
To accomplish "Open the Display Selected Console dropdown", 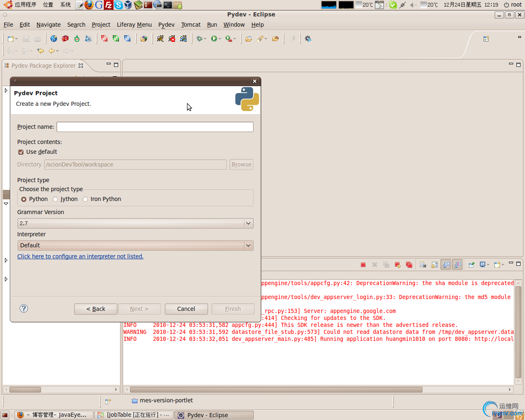I will click(488, 265).
